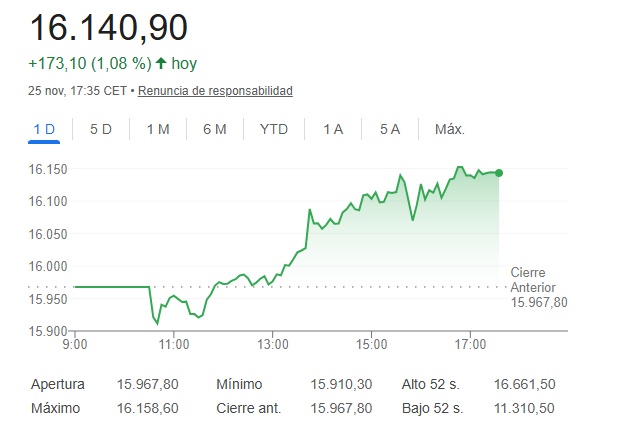This screenshot has height=435, width=620.
Task: Switch to 1 A yearly view
Action: [333, 129]
